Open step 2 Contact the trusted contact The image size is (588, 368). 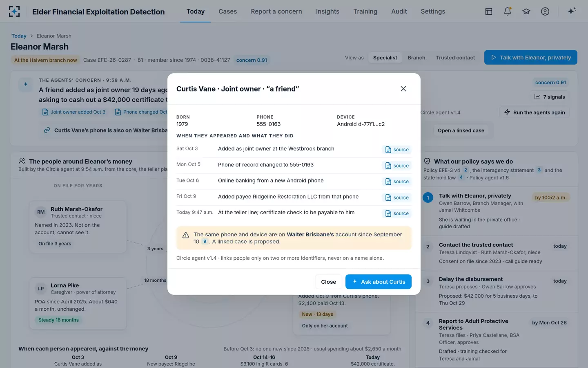(497, 253)
